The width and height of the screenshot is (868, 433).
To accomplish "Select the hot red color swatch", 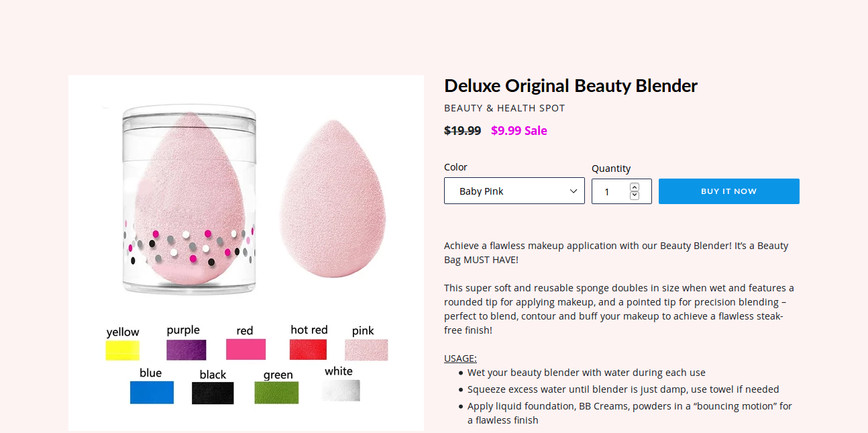I will click(x=308, y=349).
